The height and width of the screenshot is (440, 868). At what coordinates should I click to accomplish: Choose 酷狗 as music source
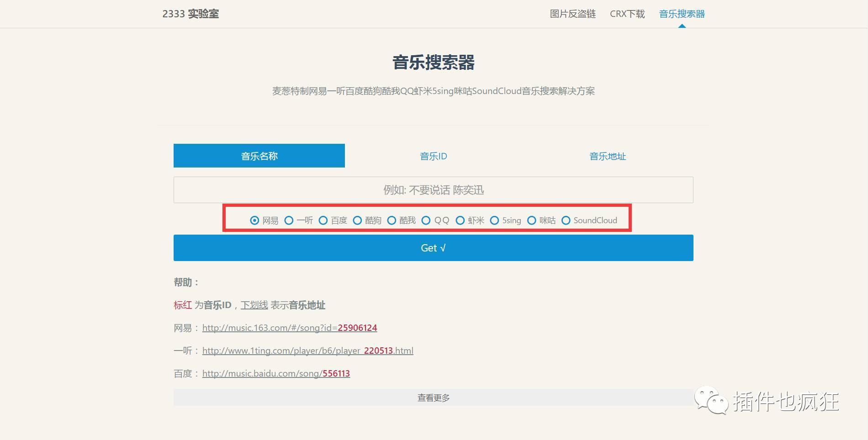point(357,220)
